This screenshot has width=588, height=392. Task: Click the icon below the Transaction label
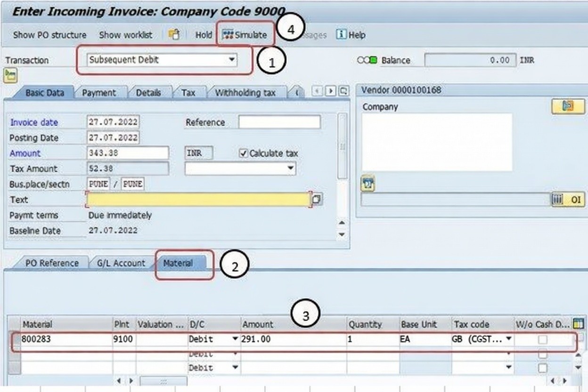[10, 75]
